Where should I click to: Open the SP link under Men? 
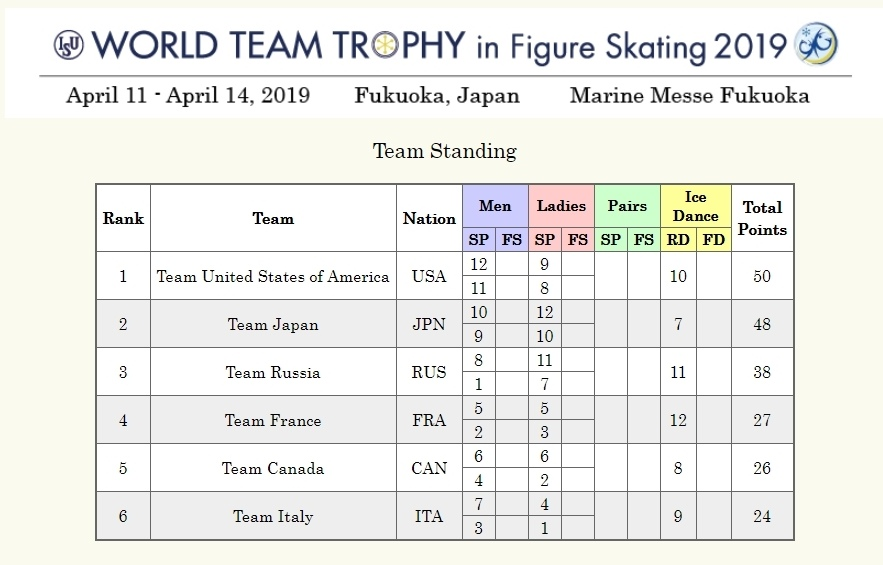(479, 240)
